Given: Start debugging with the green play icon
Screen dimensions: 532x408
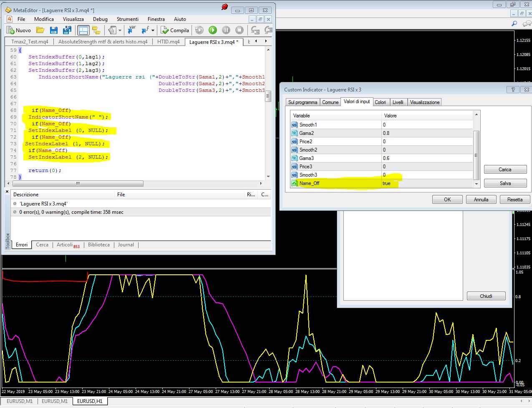Looking at the screenshot, I should tap(213, 30).
